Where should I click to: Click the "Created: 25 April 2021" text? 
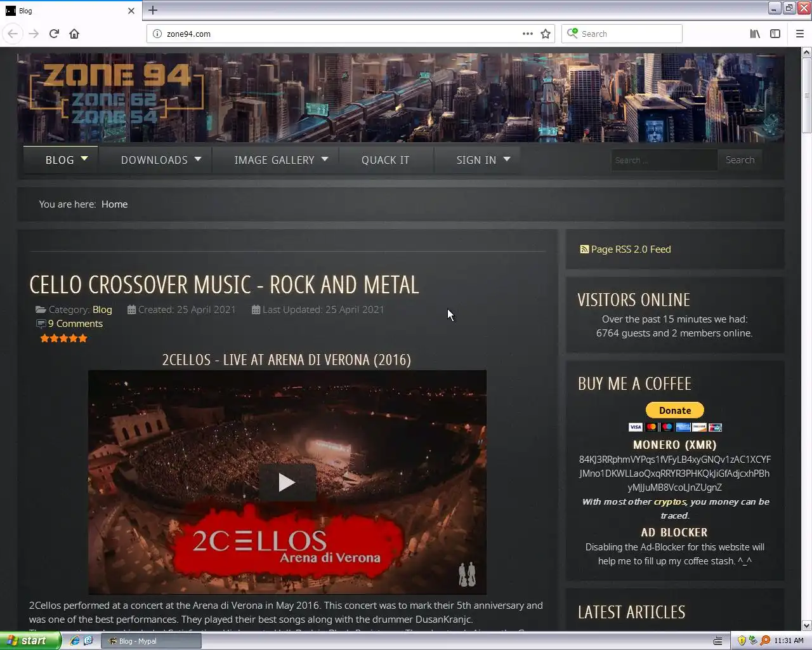pyautogui.click(x=187, y=310)
